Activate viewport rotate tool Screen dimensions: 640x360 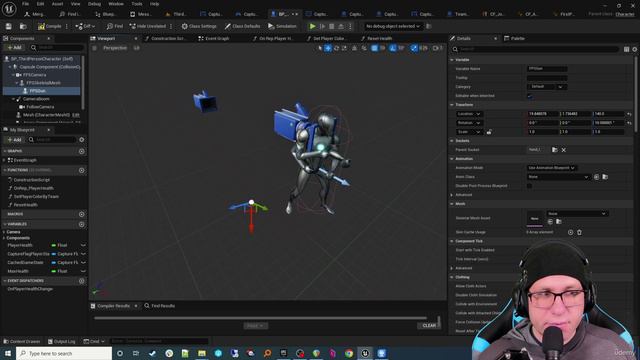click(336, 48)
